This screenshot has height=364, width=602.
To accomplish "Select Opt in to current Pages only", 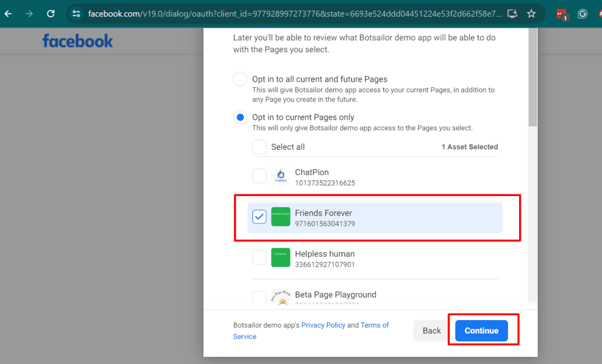I will tap(240, 117).
